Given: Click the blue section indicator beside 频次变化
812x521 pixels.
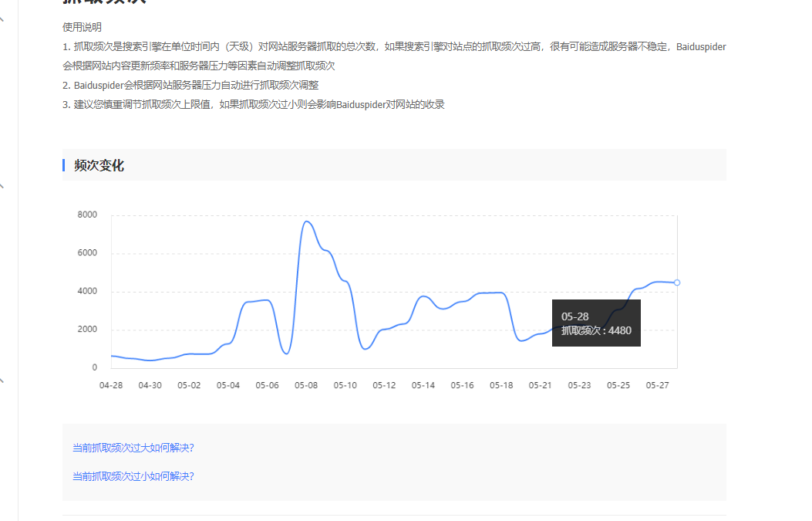Looking at the screenshot, I should (63, 164).
